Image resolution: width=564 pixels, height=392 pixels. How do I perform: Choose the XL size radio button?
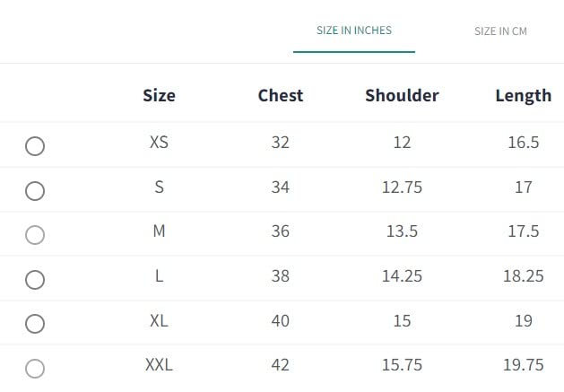[35, 324]
